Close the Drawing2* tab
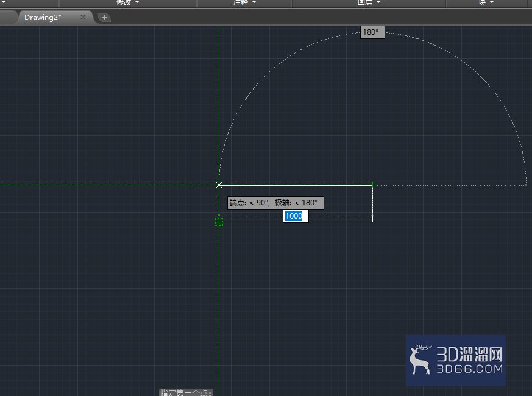This screenshot has width=532, height=396. [x=83, y=17]
